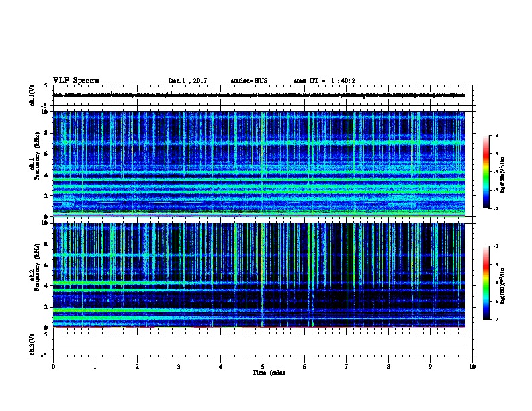Image resolution: width=532 pixels, height=411 pixels.
Task: Click the 'VLF Spectra' title text
Action: point(76,81)
